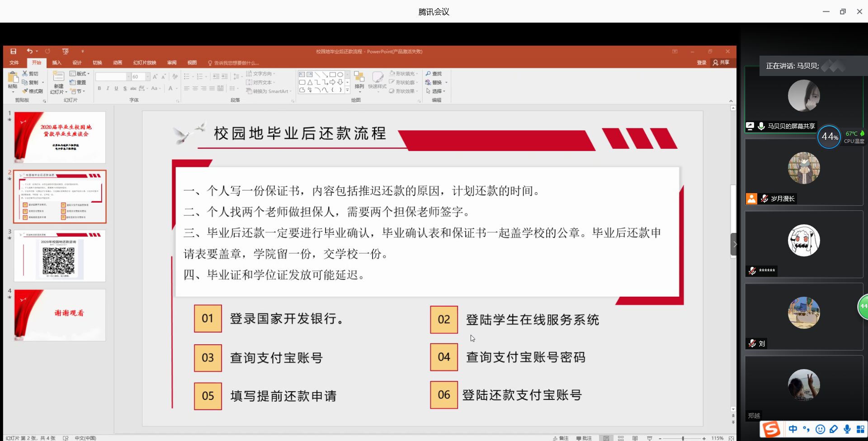Click the Format Painter (格式刷) icon
The height and width of the screenshot is (441, 868).
pos(33,91)
